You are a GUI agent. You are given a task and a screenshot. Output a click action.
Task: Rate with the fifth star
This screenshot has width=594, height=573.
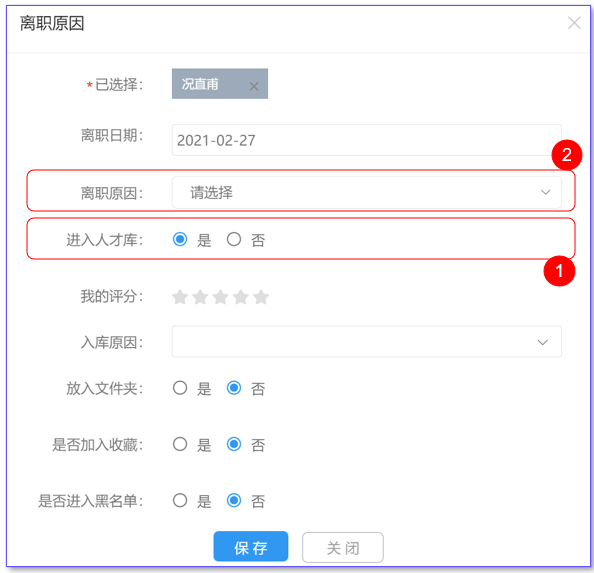pyautogui.click(x=261, y=297)
